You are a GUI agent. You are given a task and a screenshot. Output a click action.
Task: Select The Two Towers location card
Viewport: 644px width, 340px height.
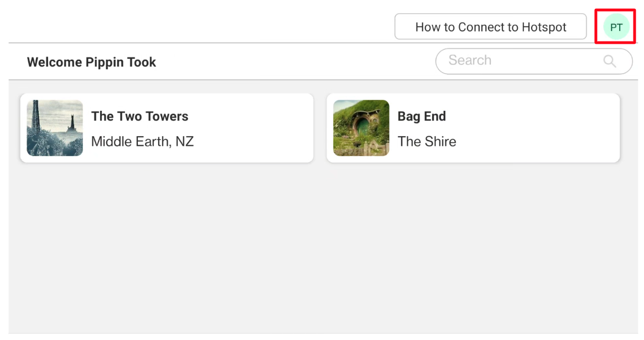coord(167,128)
